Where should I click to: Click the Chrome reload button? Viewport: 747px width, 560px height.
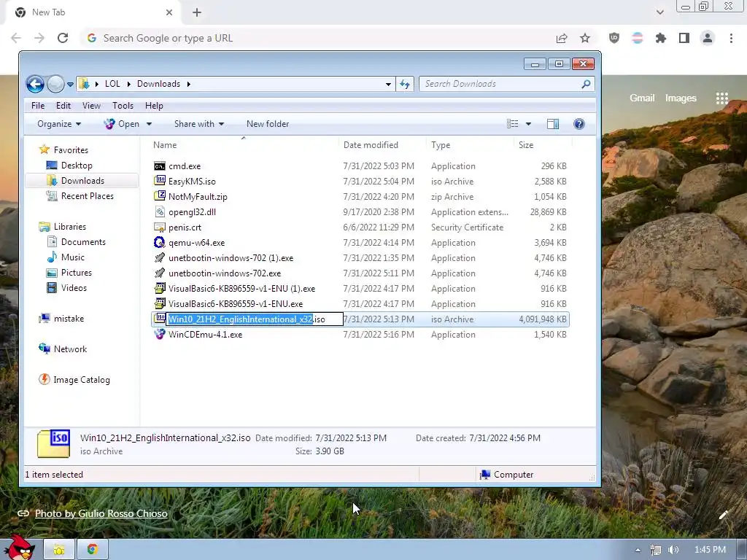(x=63, y=38)
